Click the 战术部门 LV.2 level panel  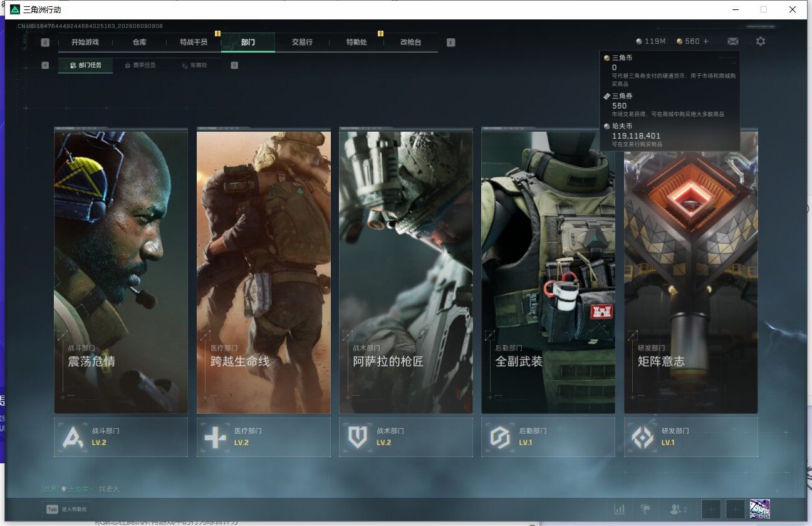click(x=406, y=437)
